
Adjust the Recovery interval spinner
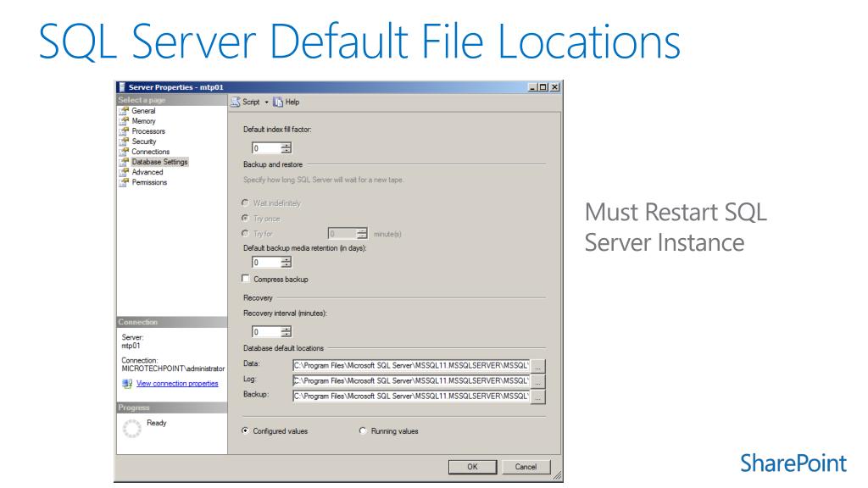[x=286, y=332]
